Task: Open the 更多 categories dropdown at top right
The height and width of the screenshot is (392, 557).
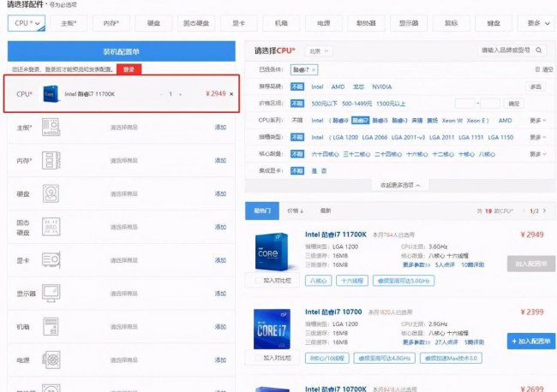Action: tap(538, 23)
